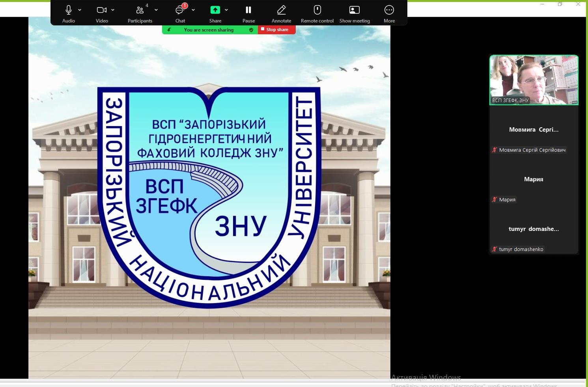Click muted mic icon beside Мовмига Сергій Сергійович
The width and height of the screenshot is (588, 387).
coord(495,150)
